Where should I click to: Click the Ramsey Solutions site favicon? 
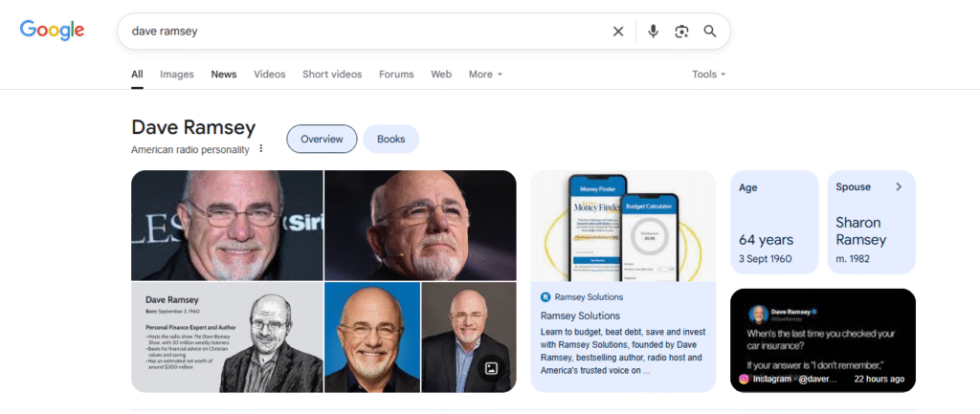tap(546, 297)
